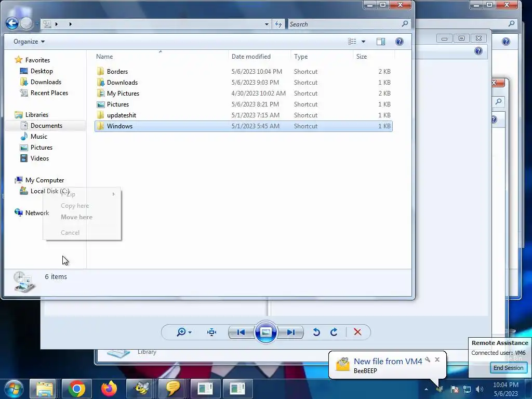532x399 pixels.
Task: Rotate image counterclockwise in photo viewer
Action: [x=316, y=332]
